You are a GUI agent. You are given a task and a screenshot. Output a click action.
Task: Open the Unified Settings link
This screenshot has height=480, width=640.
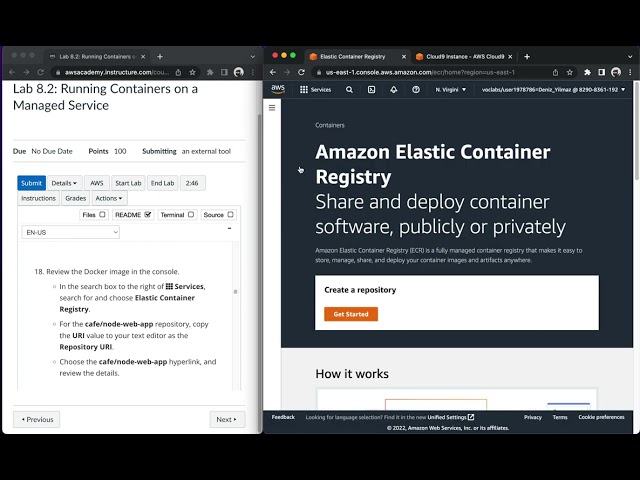point(451,417)
